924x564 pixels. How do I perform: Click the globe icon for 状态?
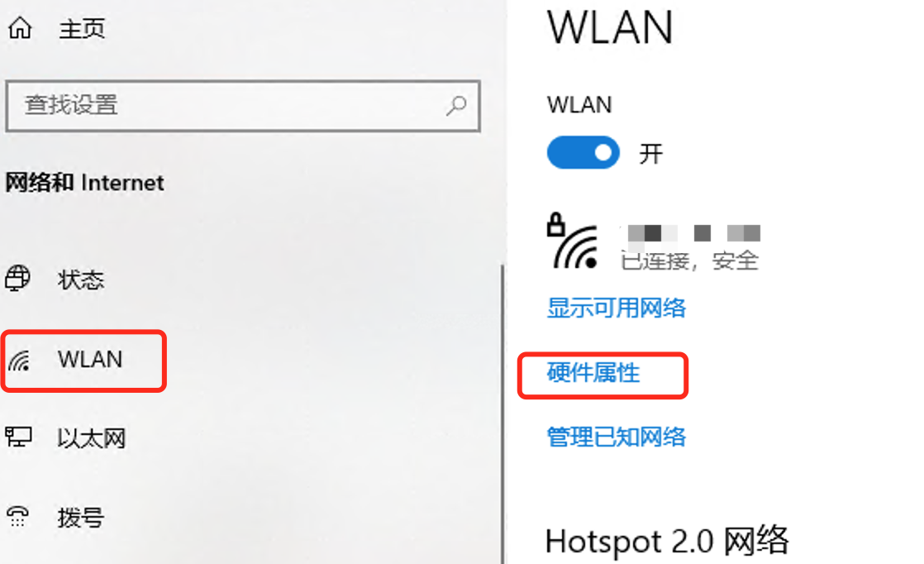pyautogui.click(x=17, y=278)
